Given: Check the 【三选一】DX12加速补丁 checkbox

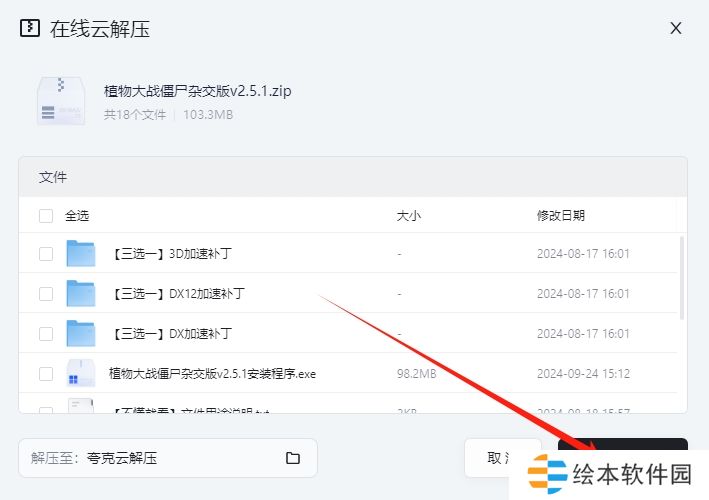Looking at the screenshot, I should pyautogui.click(x=46, y=293).
